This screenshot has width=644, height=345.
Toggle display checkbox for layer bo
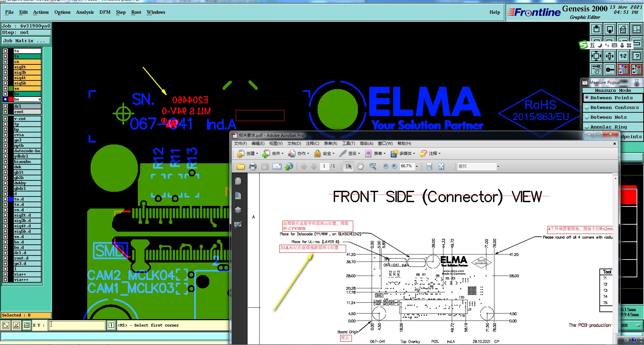(x=5, y=99)
